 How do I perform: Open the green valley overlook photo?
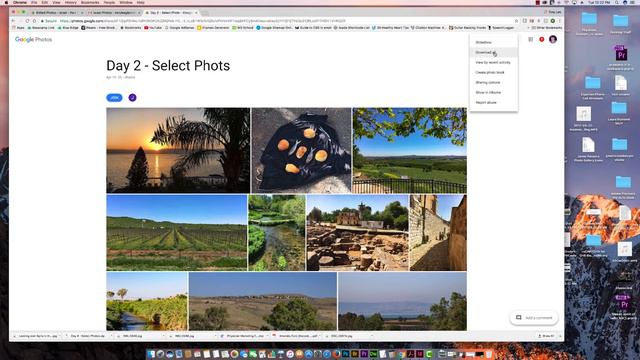pos(409,150)
